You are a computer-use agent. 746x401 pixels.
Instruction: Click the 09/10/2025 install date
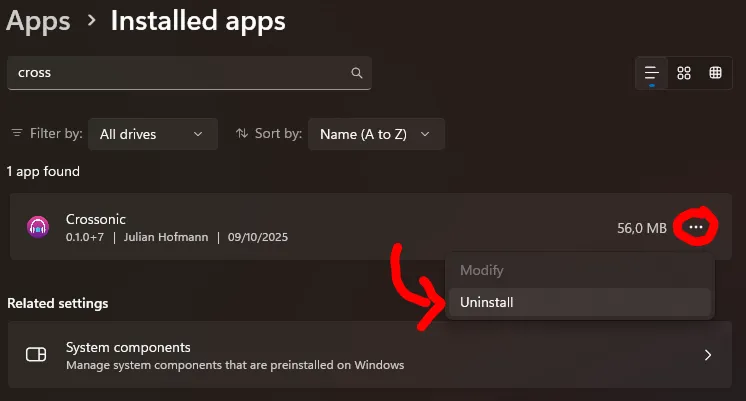tap(257, 237)
